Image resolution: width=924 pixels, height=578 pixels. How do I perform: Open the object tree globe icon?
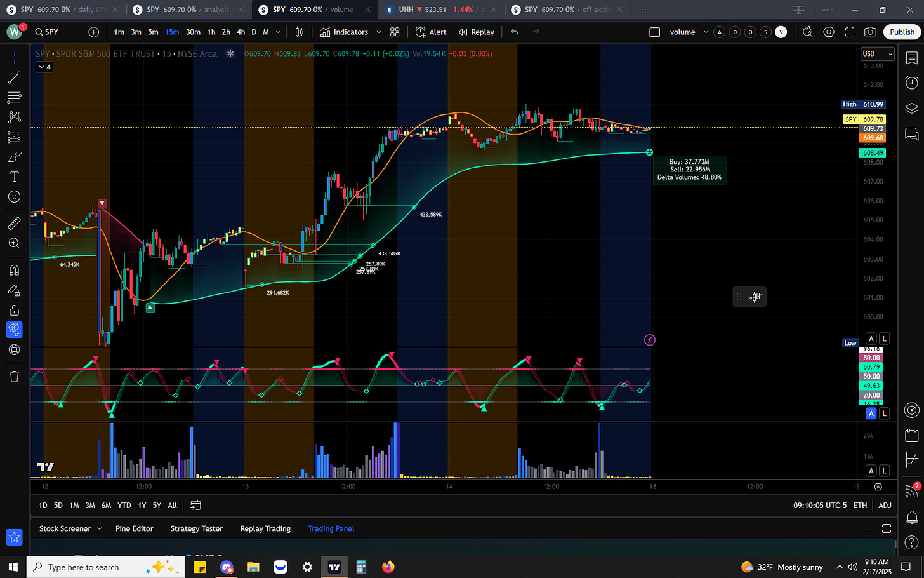pos(14,350)
